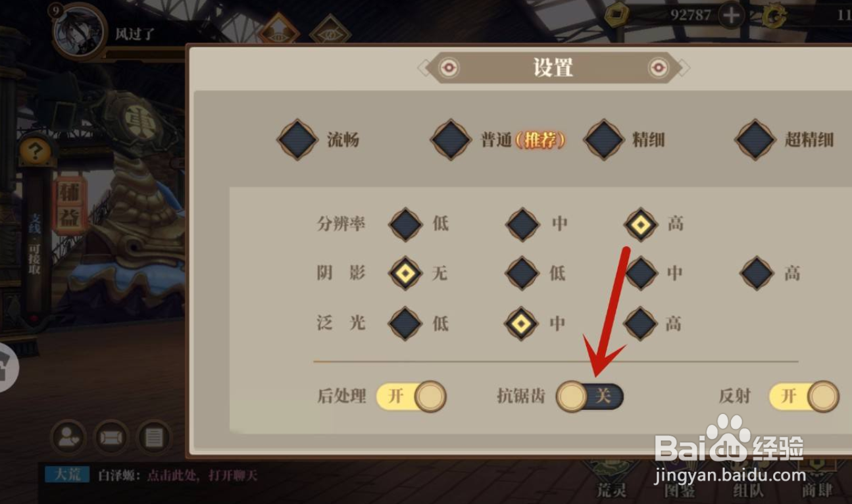Select the 超精细 quality preset
The height and width of the screenshot is (504, 852).
[x=784, y=139]
